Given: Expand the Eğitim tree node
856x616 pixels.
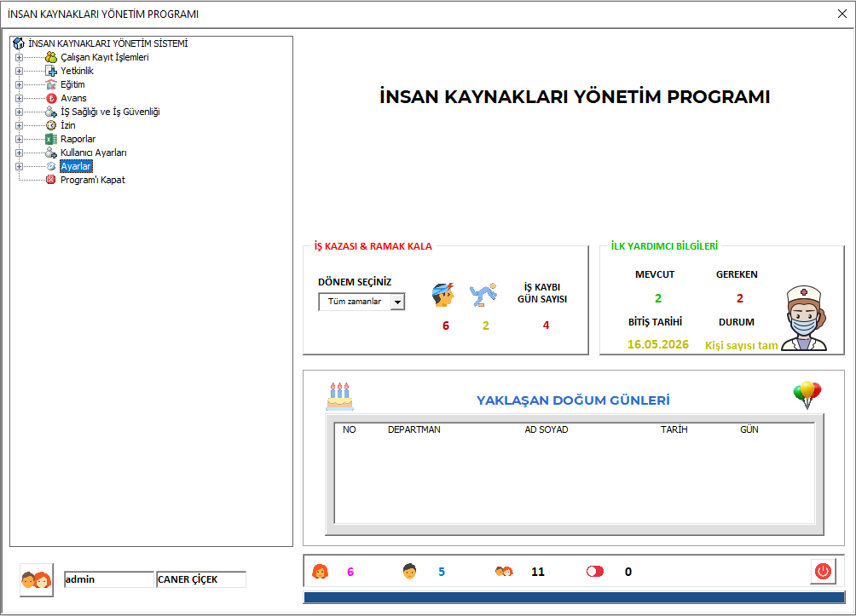Looking at the screenshot, I should coord(19,84).
